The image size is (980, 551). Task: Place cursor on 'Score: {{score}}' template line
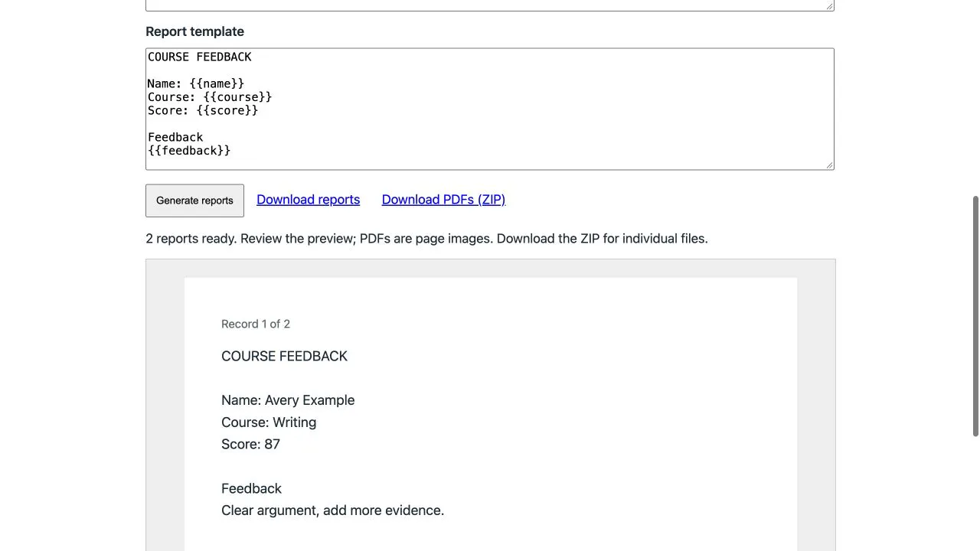click(x=203, y=111)
